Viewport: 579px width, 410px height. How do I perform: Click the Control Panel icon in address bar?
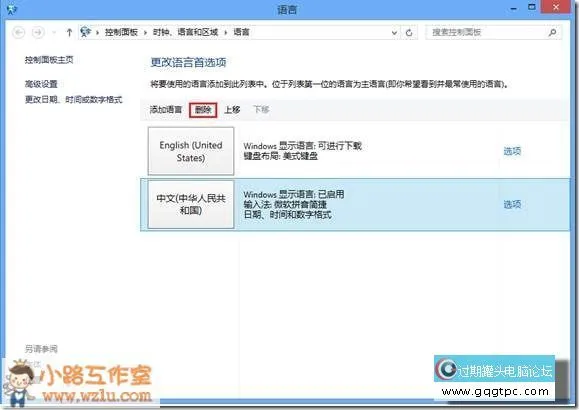[x=86, y=32]
